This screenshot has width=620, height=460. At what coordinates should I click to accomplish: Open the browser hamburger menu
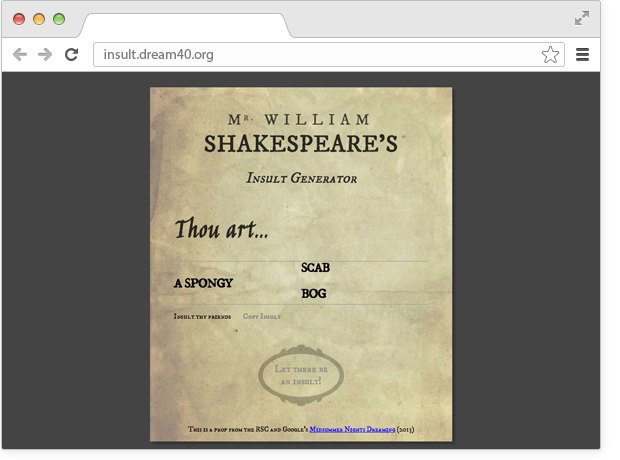click(x=582, y=54)
